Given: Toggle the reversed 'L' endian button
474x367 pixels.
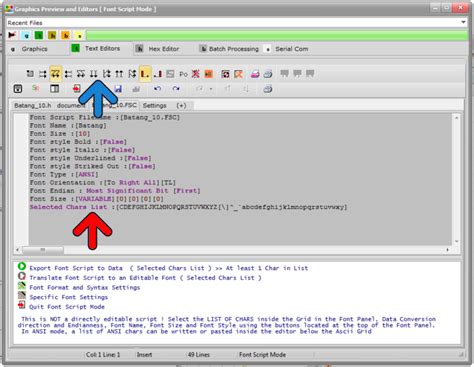Looking at the screenshot, I should (x=158, y=74).
